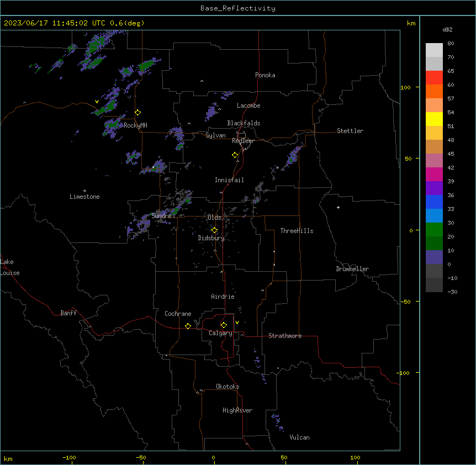Click the Ponoka city label
The image size is (476, 465).
click(265, 75)
